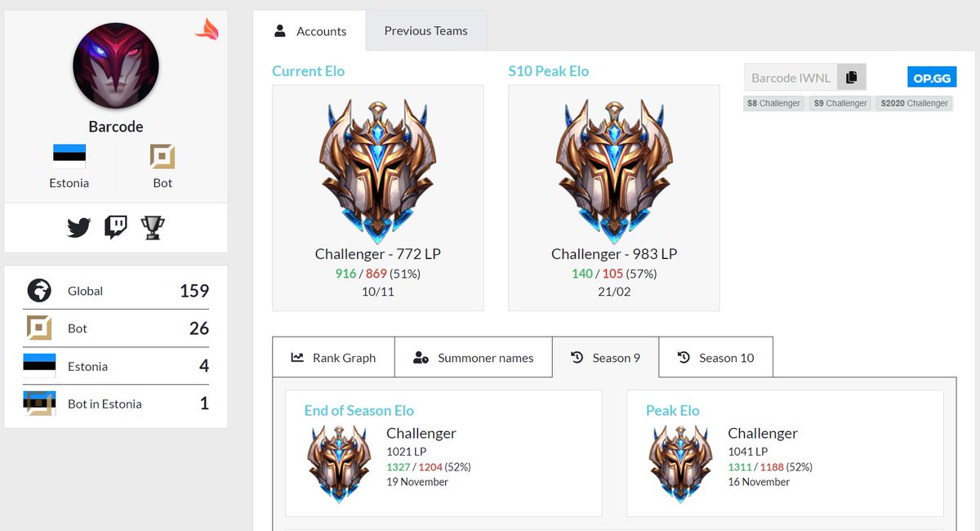Click the 1021 LP value
980x531 pixels.
pyautogui.click(x=407, y=451)
